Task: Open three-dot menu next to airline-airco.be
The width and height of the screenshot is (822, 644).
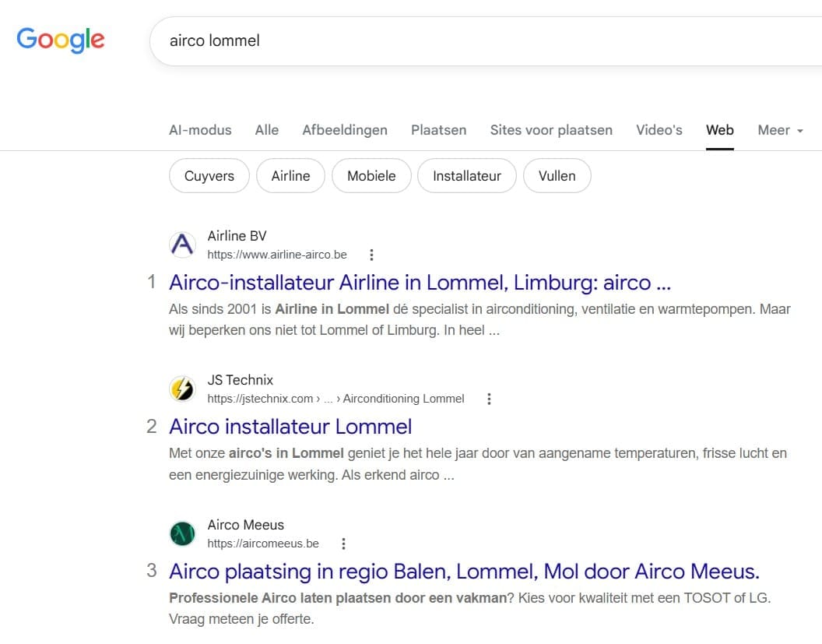Action: pos(371,255)
